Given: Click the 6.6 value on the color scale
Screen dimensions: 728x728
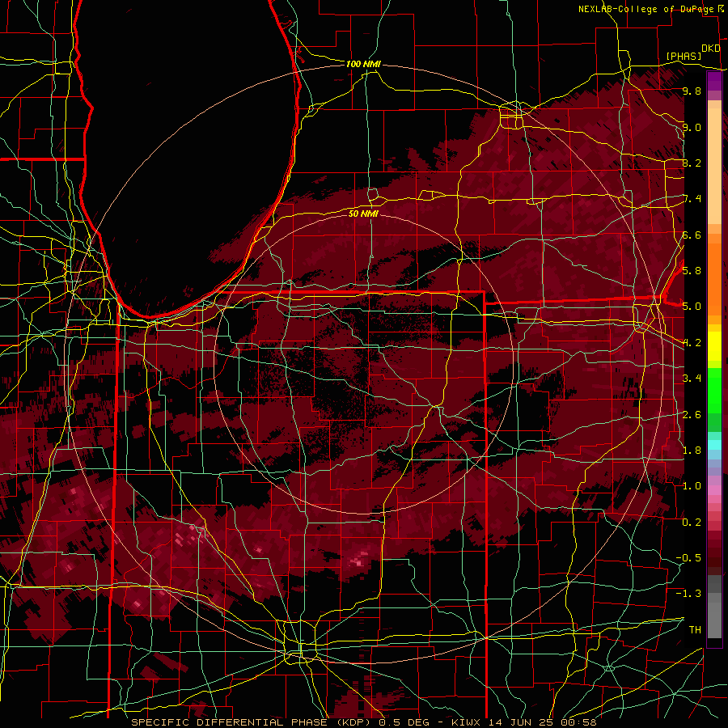Looking at the screenshot, I should (692, 235).
